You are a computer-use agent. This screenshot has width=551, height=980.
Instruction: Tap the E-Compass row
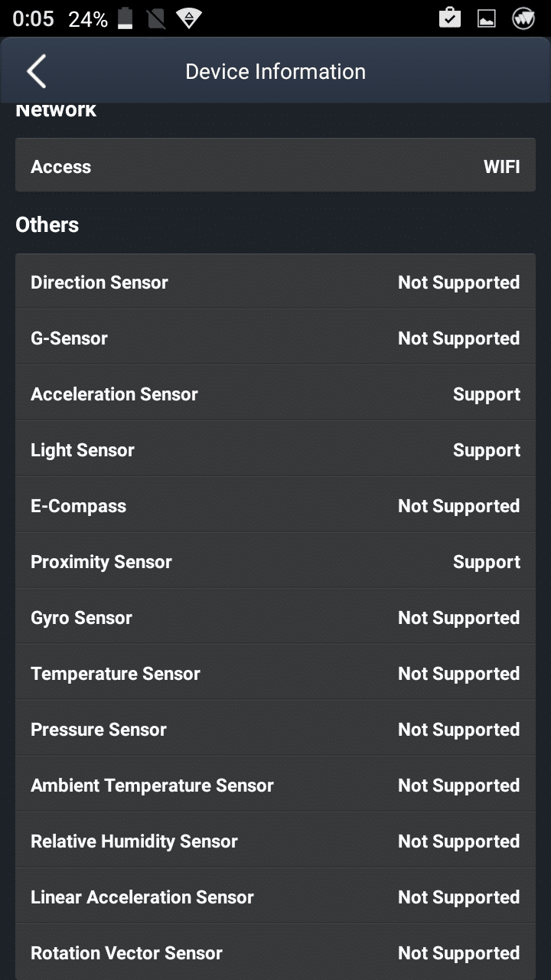coord(275,506)
